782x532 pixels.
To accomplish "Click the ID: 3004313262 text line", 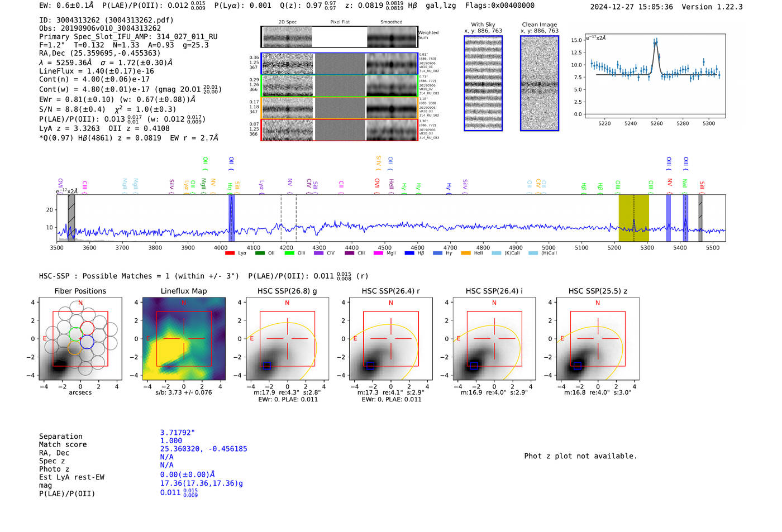I will click(x=106, y=20).
